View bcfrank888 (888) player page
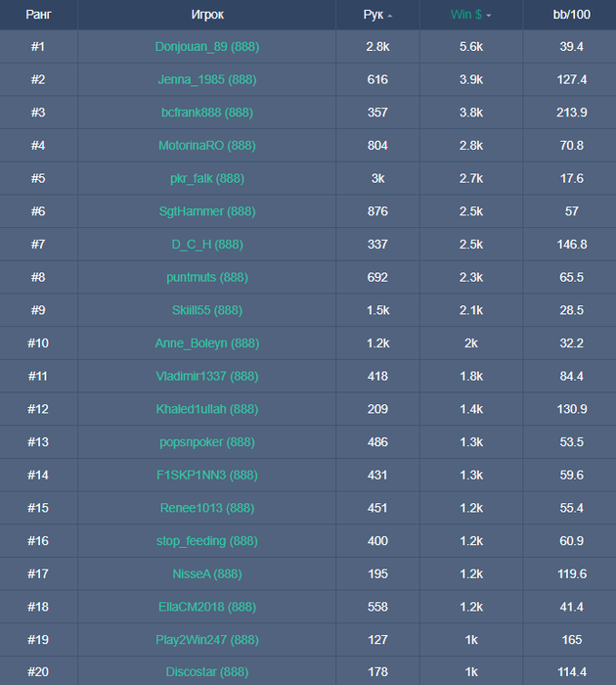This screenshot has height=685, width=616. tap(207, 113)
